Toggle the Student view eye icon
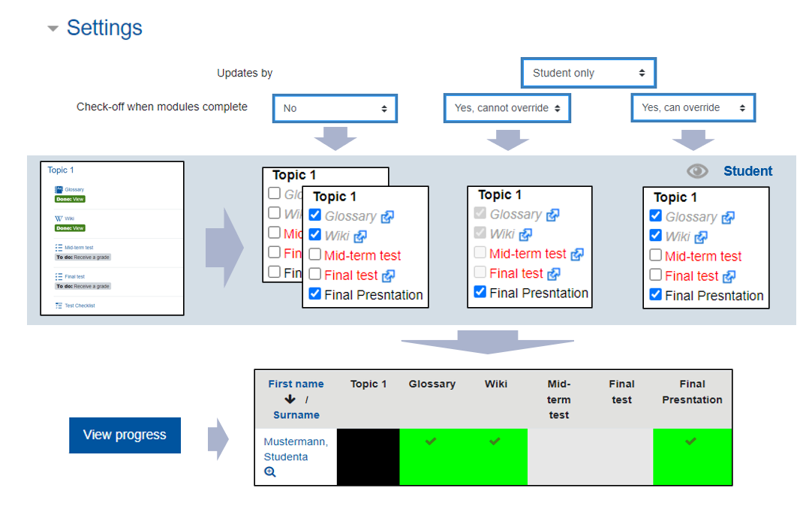Screen dimensions: 812x506 (x=697, y=170)
